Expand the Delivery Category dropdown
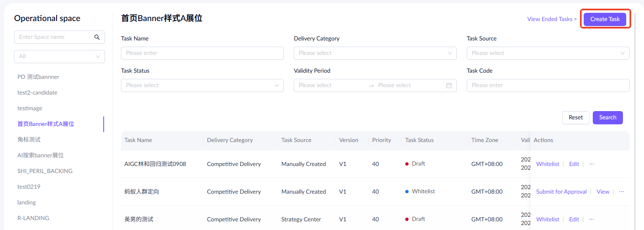This screenshot has width=644, height=230. point(375,53)
